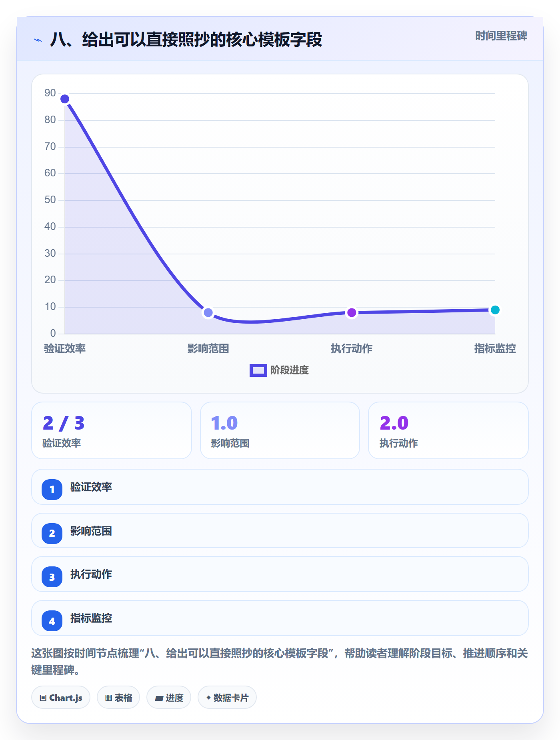Click the 验证效率 text in list row 1
This screenshot has height=740, width=560.
(91, 487)
